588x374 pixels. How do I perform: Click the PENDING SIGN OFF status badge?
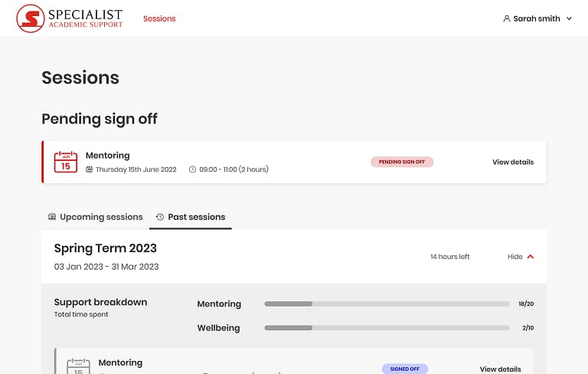[x=402, y=162]
